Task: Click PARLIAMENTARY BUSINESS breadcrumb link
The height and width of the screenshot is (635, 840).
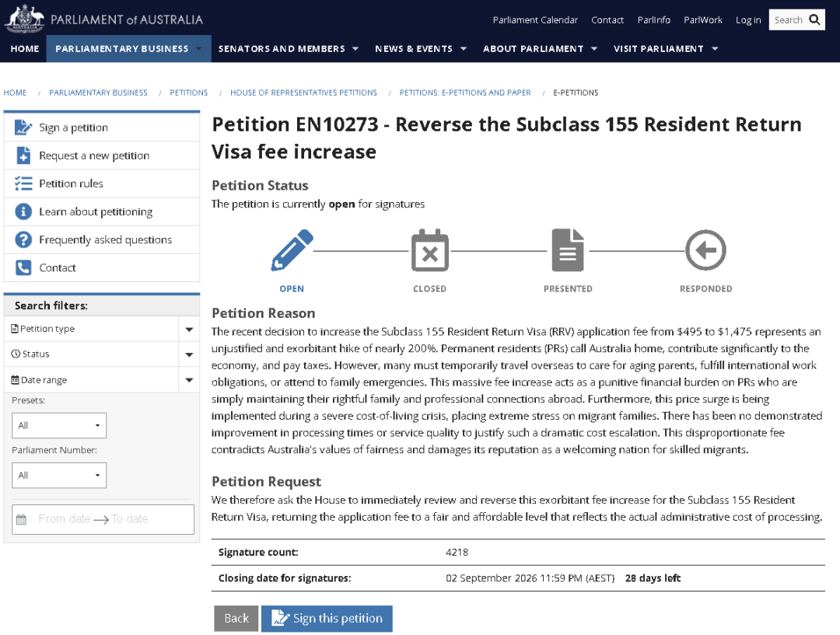Action: [x=98, y=92]
